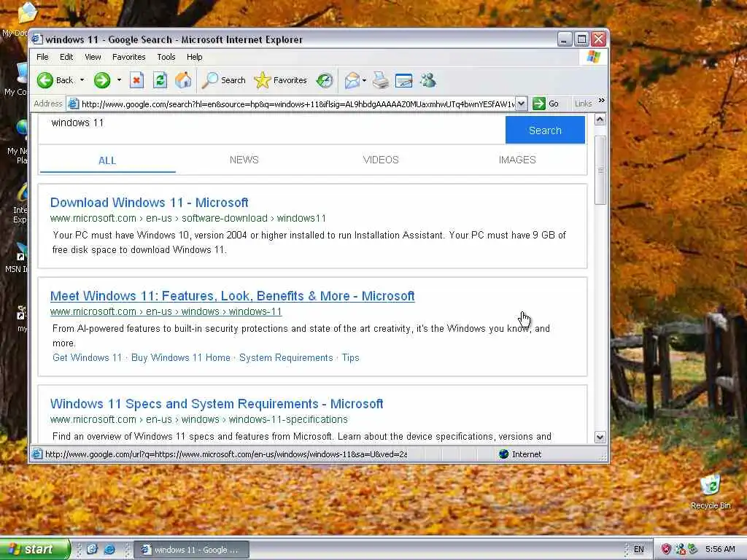Open the History icon in the toolbar

tap(325, 80)
